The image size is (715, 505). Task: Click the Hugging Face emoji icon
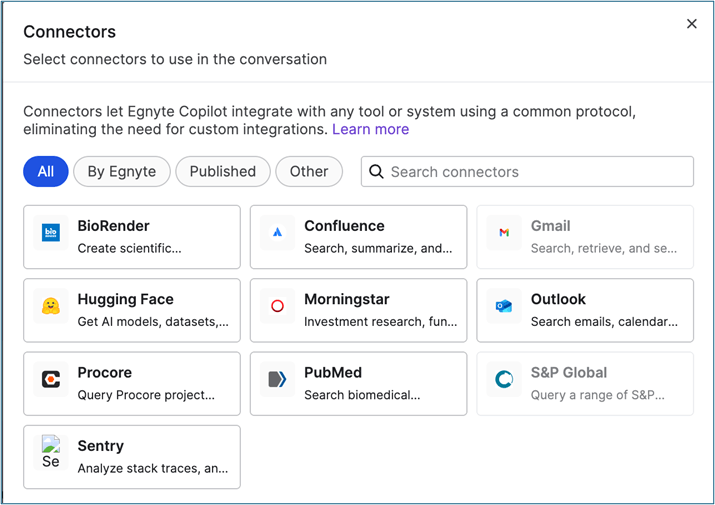51,306
